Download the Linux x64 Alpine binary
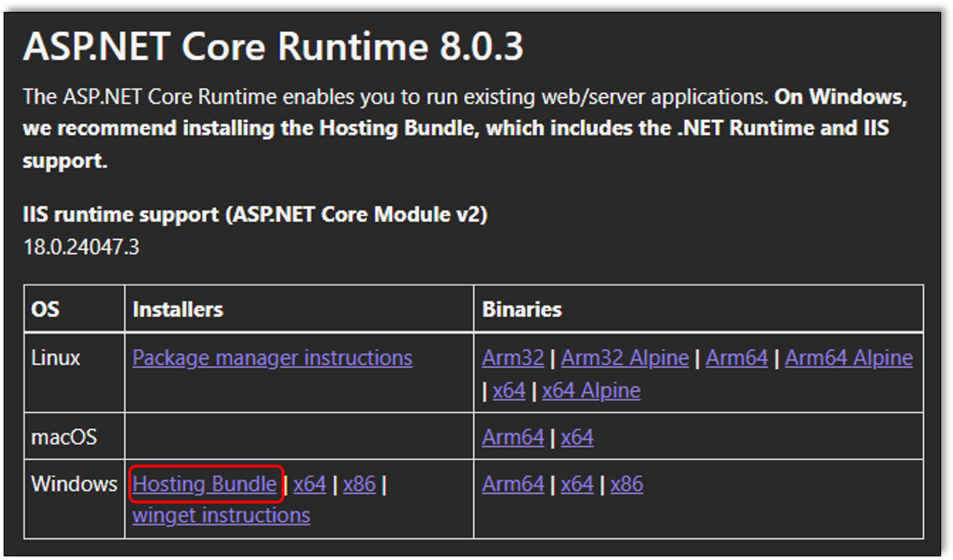Screen dimensions: 953x560 (x=591, y=391)
